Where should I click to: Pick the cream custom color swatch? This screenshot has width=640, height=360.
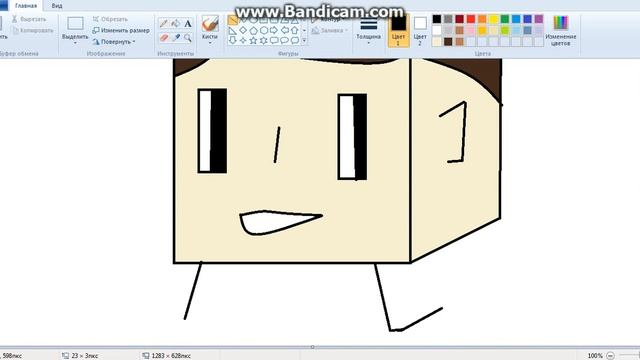click(437, 41)
